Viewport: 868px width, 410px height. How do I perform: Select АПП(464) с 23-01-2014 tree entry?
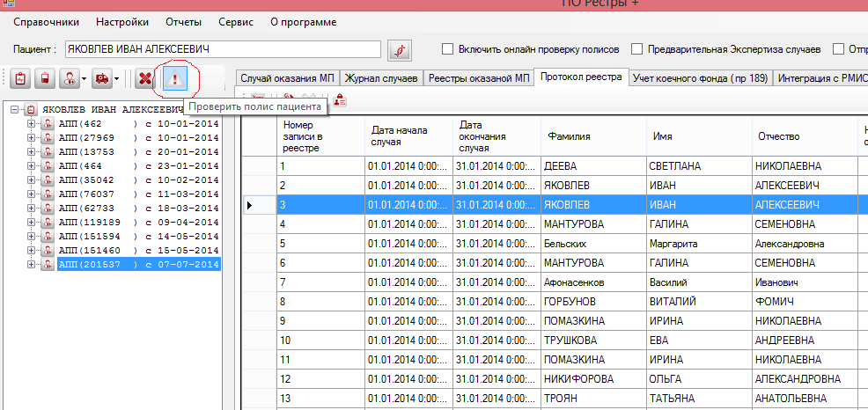138,165
